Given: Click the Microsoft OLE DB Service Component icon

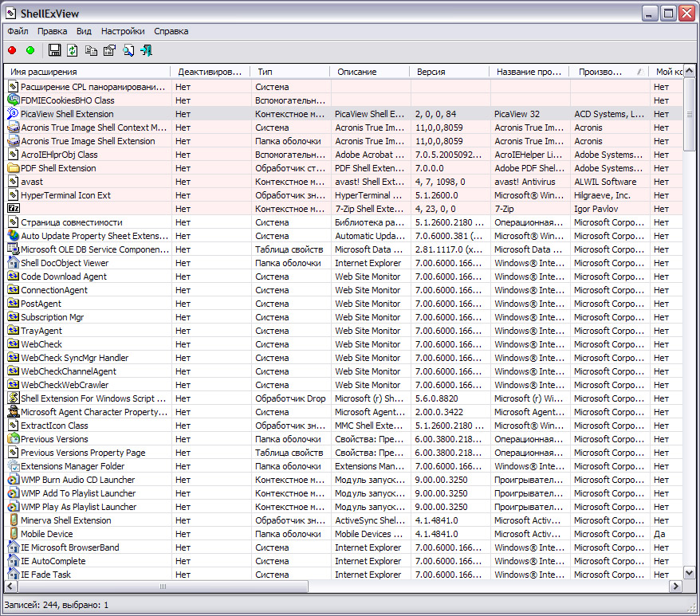Looking at the screenshot, I should (x=14, y=249).
